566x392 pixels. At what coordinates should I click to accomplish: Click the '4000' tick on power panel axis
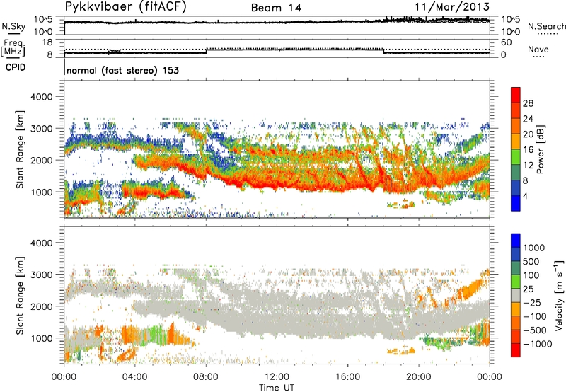pos(42,97)
